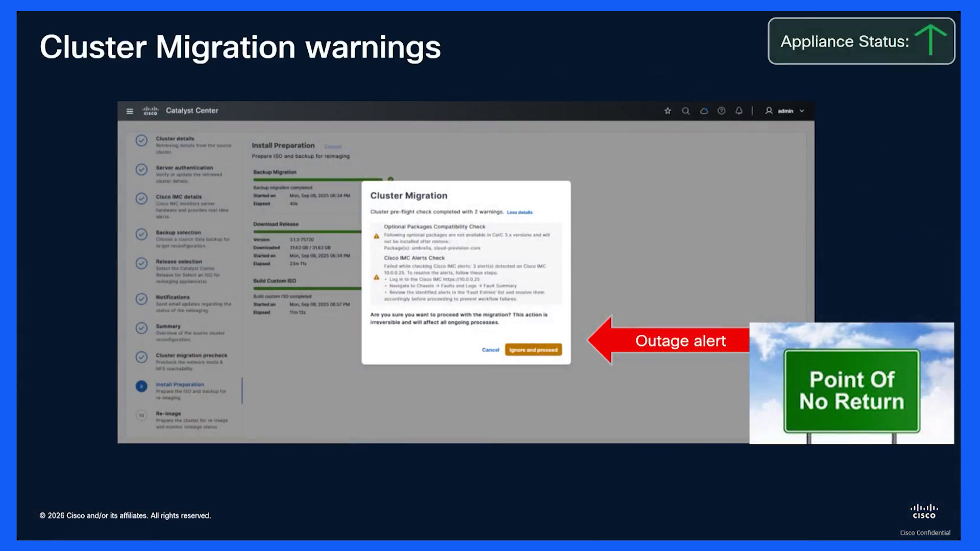Click Download Release section heading

point(276,224)
